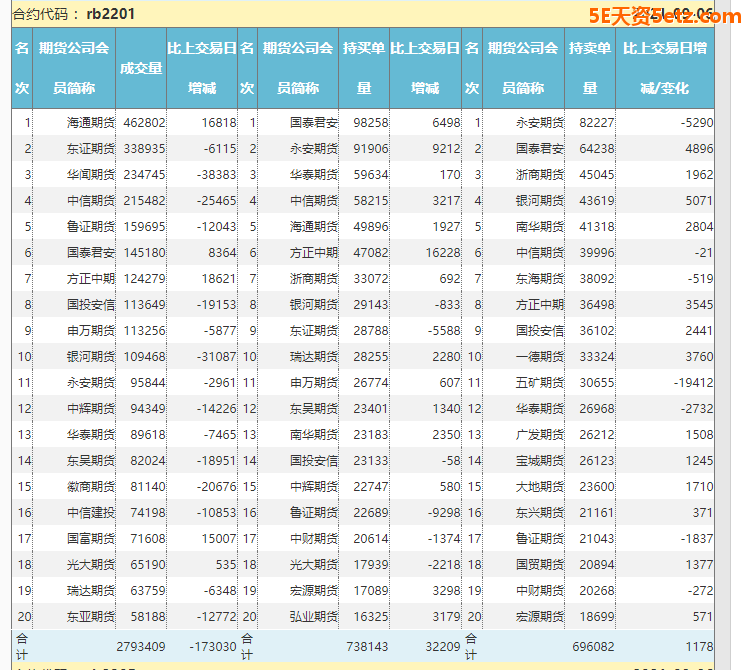
Task: Click volume value 338935
Action: [x=144, y=149]
